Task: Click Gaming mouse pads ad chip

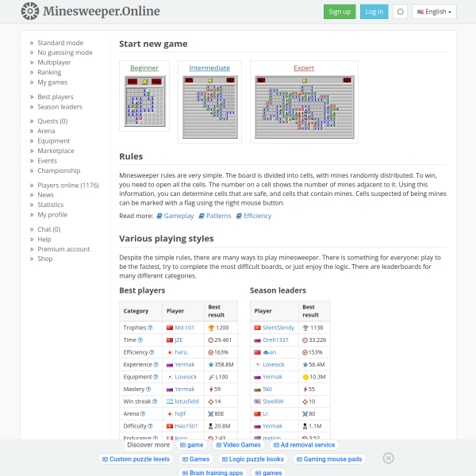Action: click(329, 459)
